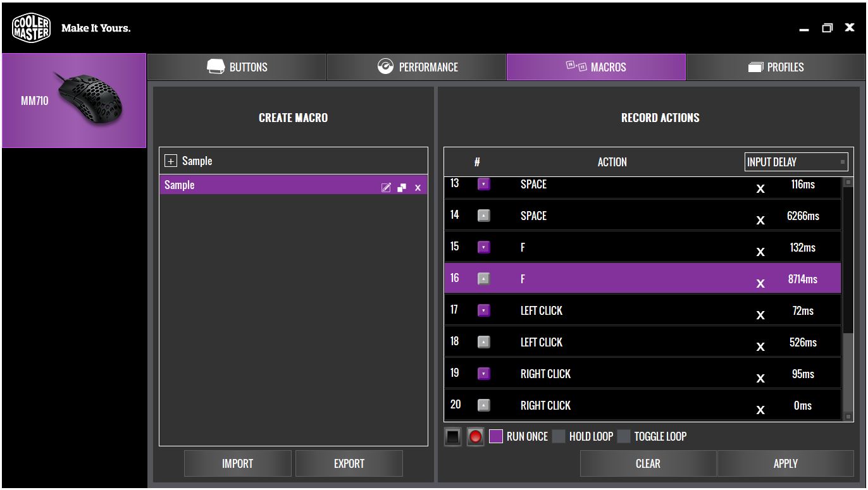
Task: Apply the recorded macro
Action: point(785,463)
